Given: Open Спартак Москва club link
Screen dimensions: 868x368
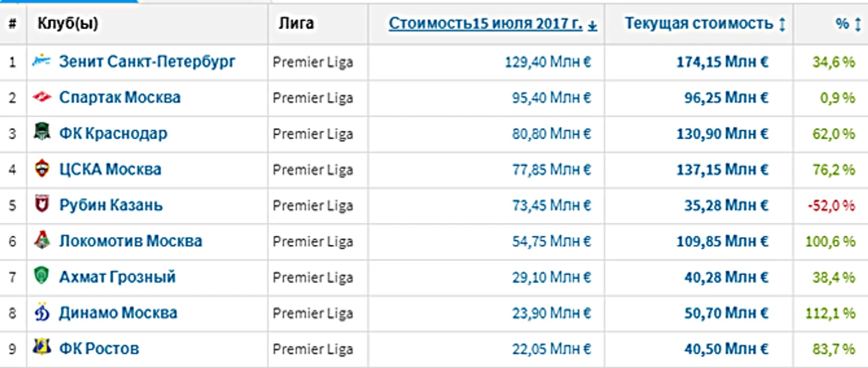Looking at the screenshot, I should (119, 97).
